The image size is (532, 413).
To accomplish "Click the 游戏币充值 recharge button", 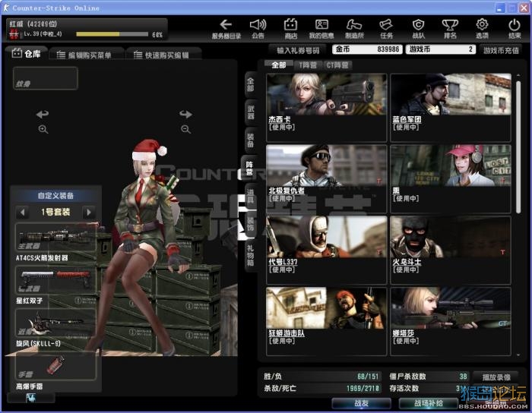I will pos(501,50).
